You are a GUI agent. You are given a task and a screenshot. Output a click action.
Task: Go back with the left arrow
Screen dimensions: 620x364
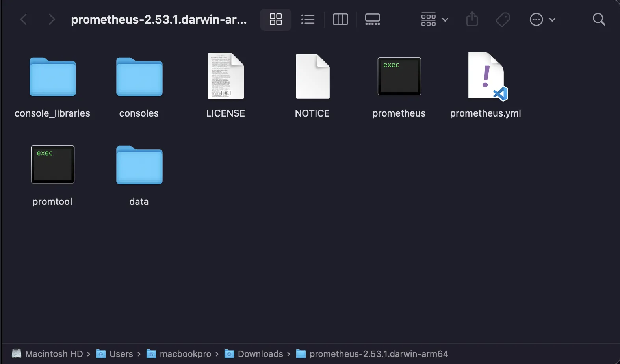(24, 19)
